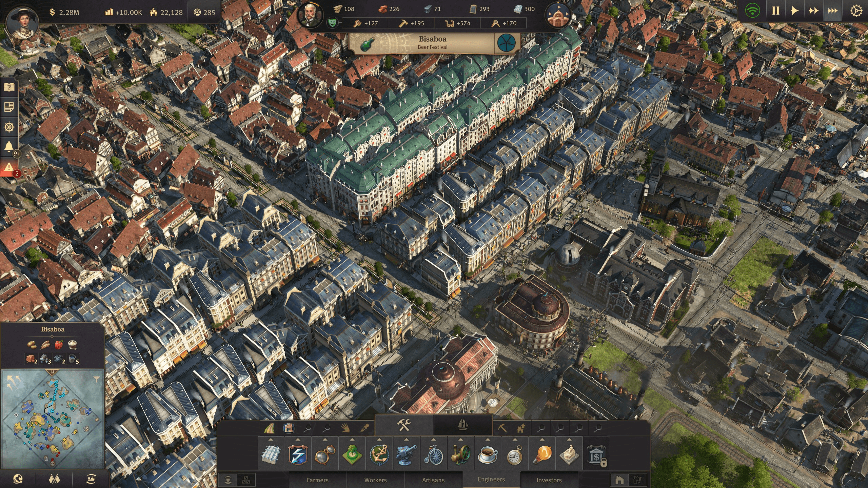Switch to production chain category toggle
The image size is (868, 488).
point(246,480)
